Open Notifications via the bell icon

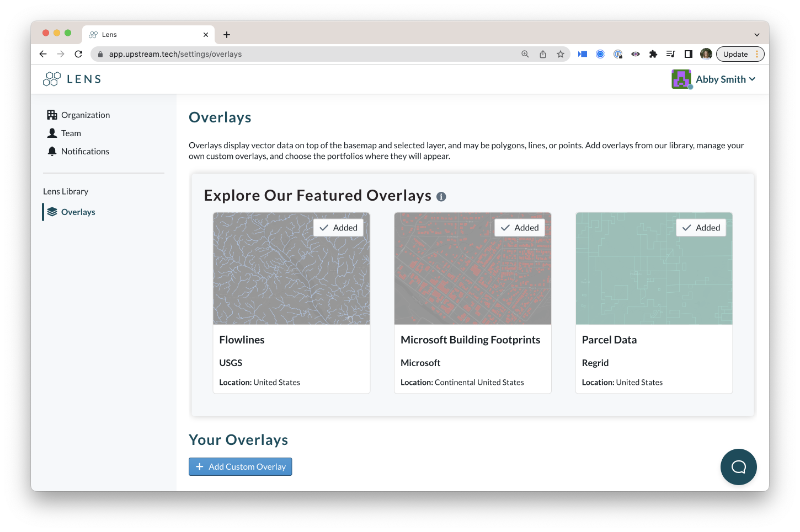pos(52,151)
